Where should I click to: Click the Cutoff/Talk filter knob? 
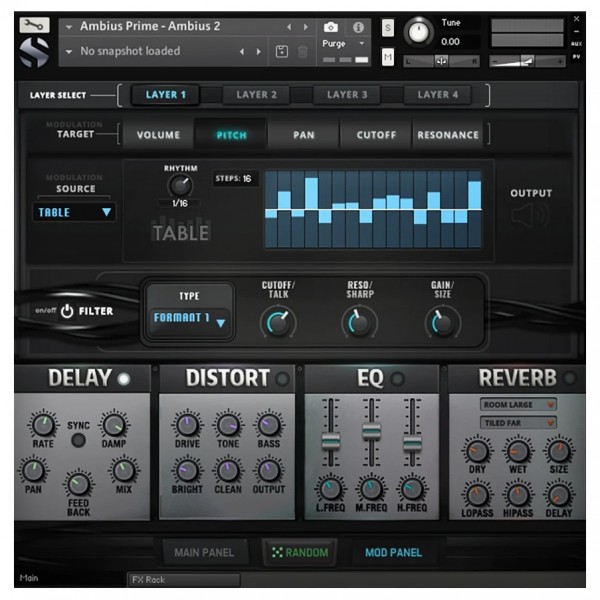278,322
